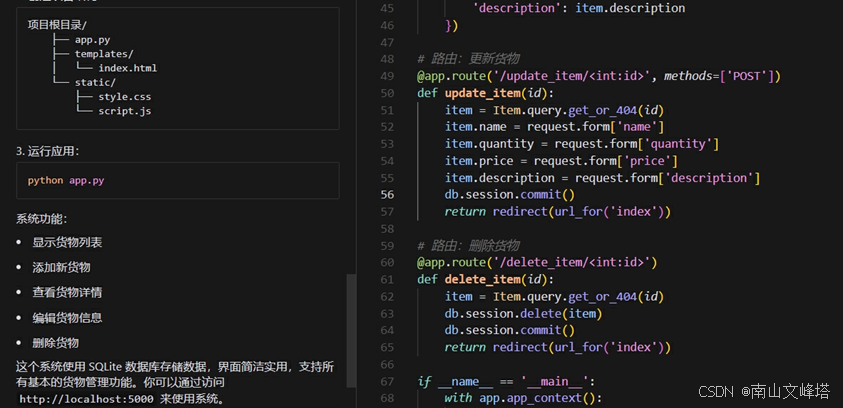This screenshot has height=408, width=843.
Task: Click the comment '# 路由: 更新货物'
Action: click(468, 59)
